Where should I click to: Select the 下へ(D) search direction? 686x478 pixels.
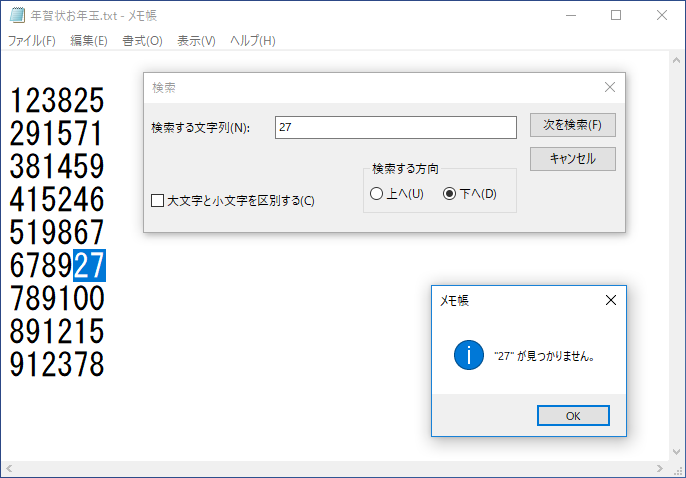coord(449,194)
